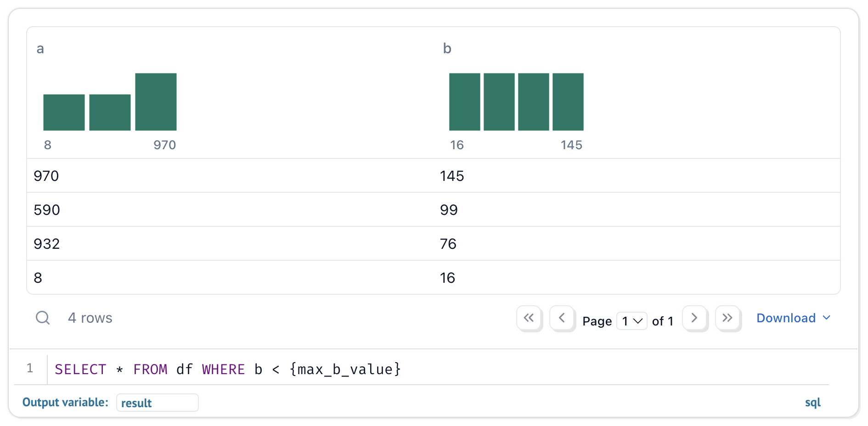This screenshot has height=426, width=868.
Task: Click column header b
Action: (447, 49)
